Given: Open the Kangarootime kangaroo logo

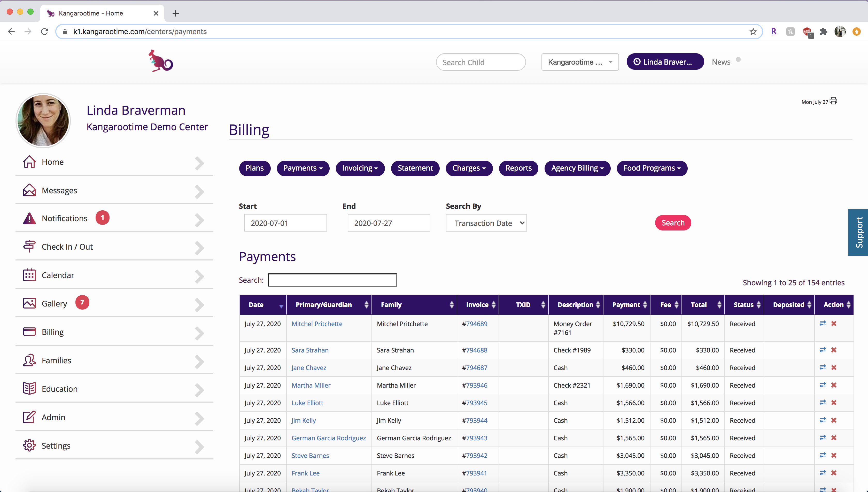Looking at the screenshot, I should 161,61.
